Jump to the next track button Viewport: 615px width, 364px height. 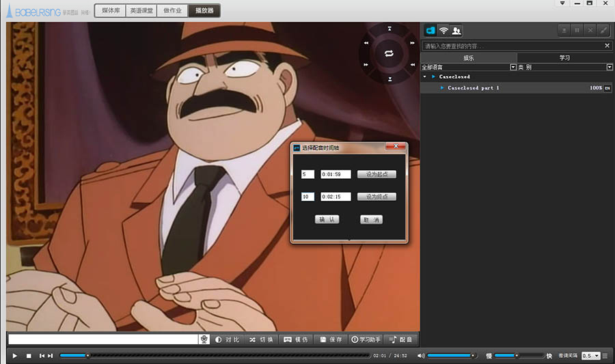coord(50,356)
